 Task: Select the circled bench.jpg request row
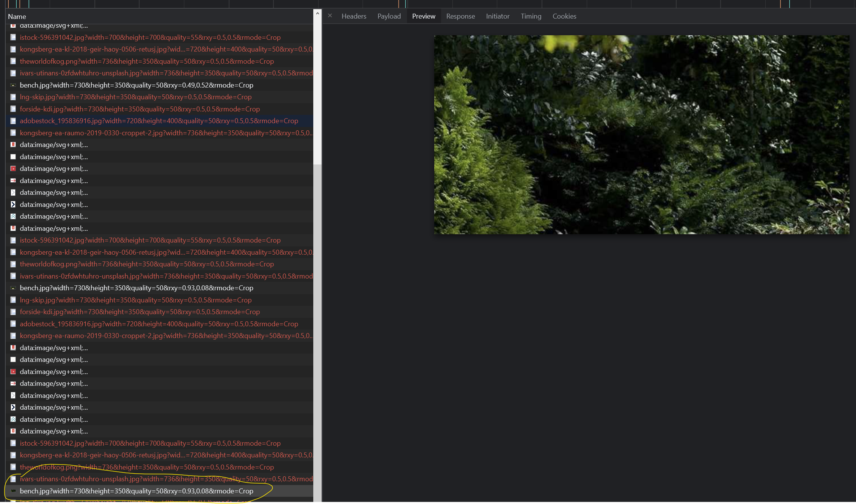137,491
